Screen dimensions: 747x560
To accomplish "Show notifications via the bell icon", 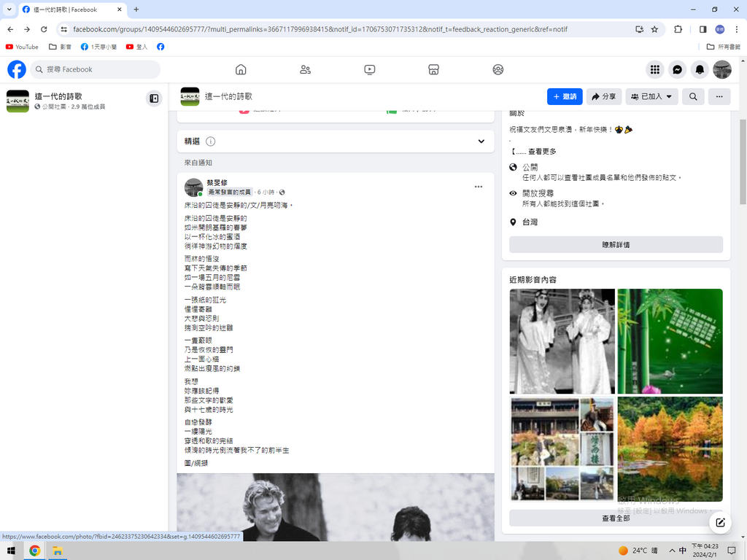I will click(x=700, y=69).
